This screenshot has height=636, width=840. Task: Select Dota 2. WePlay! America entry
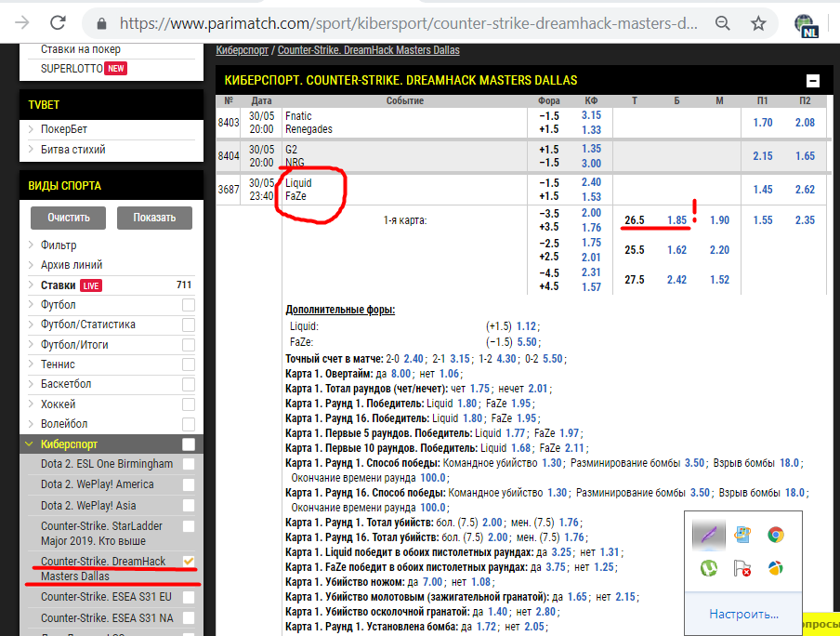point(97,484)
